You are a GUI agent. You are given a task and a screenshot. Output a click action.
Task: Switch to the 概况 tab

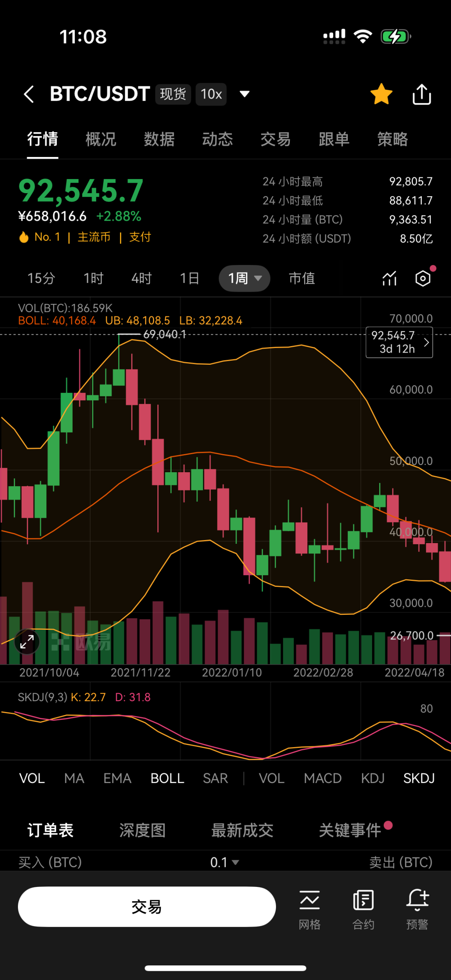pyautogui.click(x=101, y=139)
